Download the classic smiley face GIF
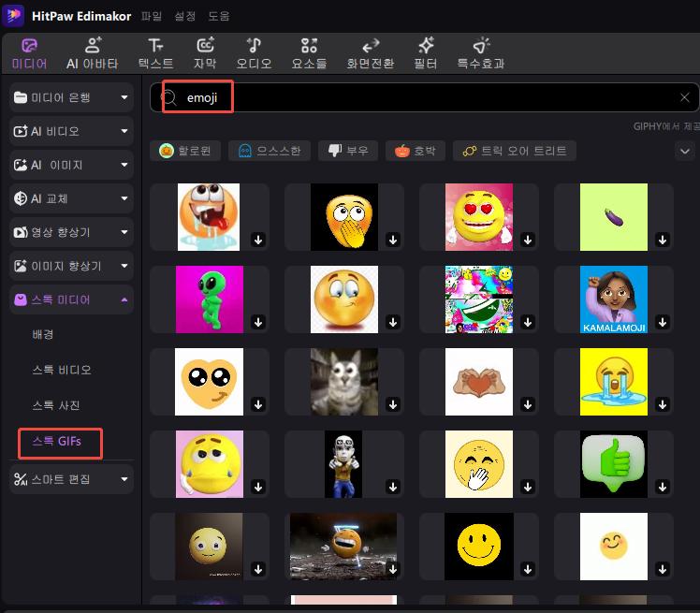The width and height of the screenshot is (700, 613). tap(528, 569)
